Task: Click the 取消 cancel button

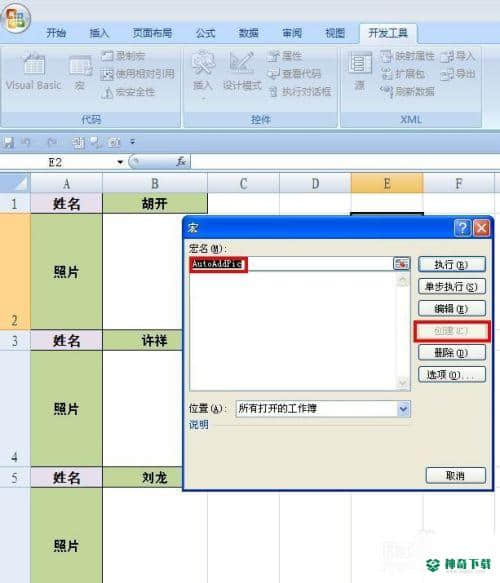Action: 455,476
